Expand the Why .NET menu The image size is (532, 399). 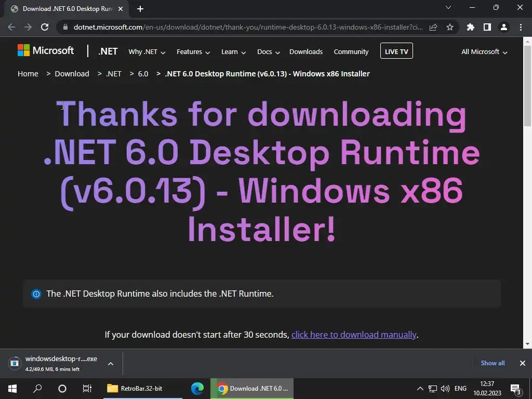click(147, 51)
